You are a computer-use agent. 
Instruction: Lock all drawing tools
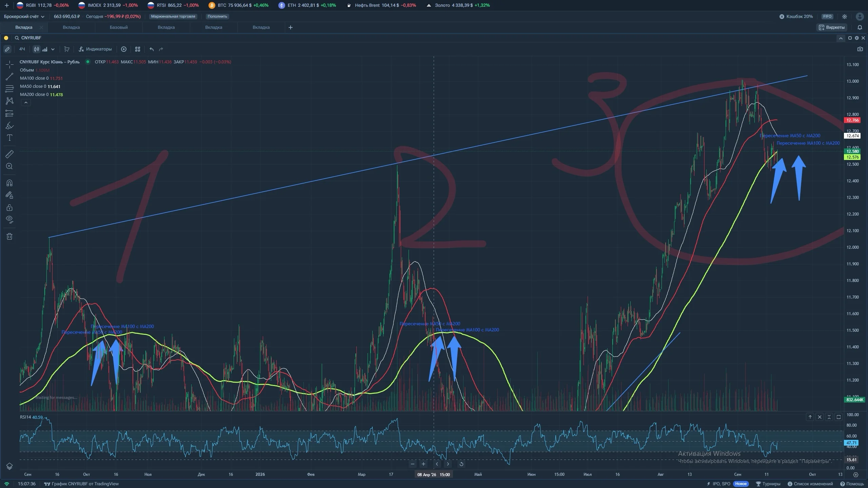click(x=9, y=208)
